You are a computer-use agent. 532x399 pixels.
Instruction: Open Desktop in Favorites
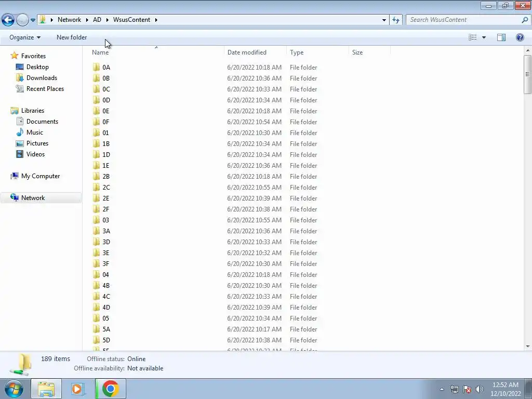coord(37,67)
